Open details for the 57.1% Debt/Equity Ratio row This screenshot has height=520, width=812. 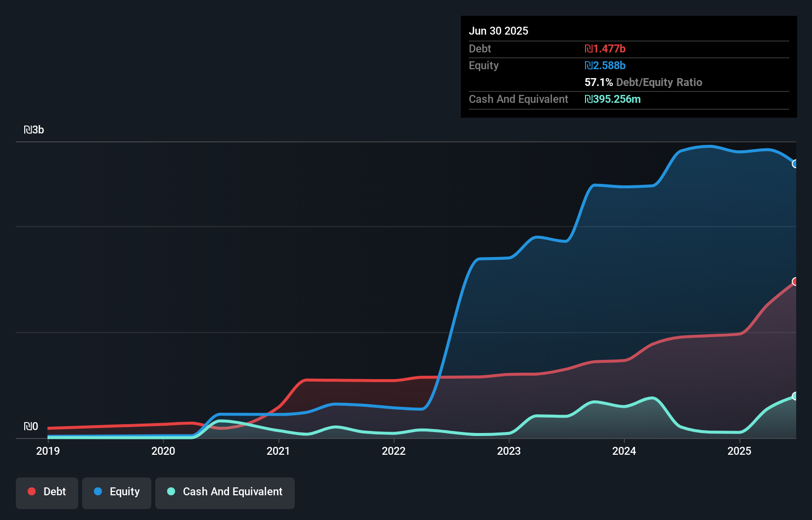pos(643,82)
